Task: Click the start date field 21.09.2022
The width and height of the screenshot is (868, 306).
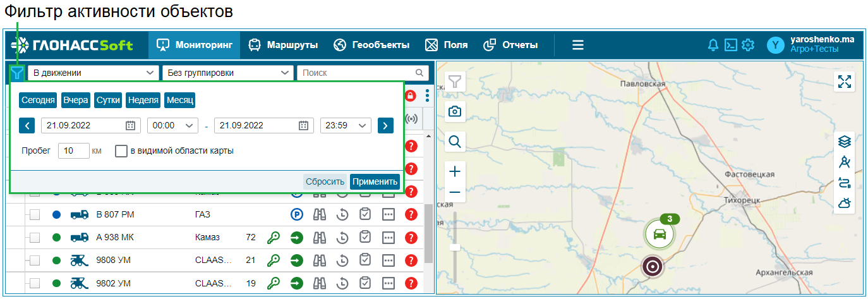Action: [x=91, y=125]
